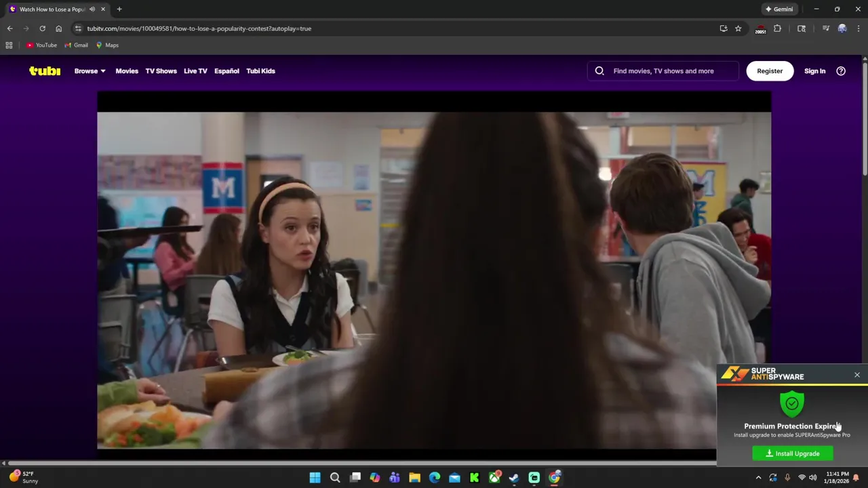Viewport: 868px width, 488px height.
Task: Open the browser home page
Action: (x=58, y=28)
